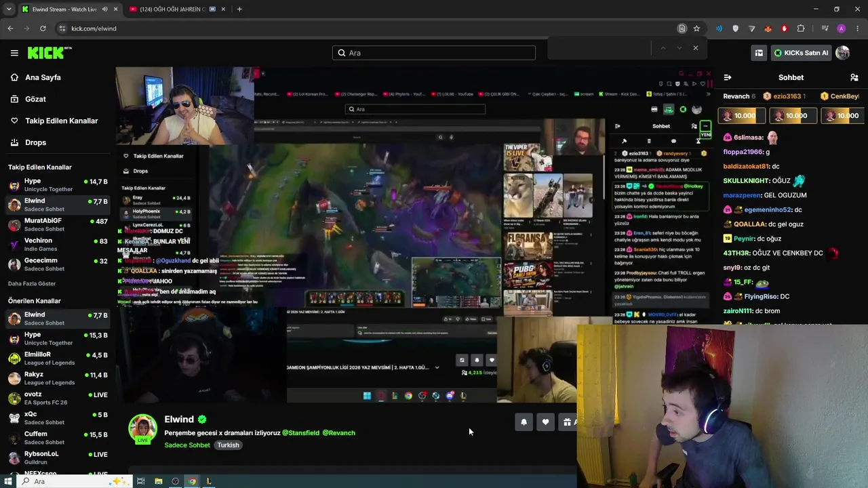The image size is (868, 488).
Task: Open the tab search dropdown
Action: 8,9
